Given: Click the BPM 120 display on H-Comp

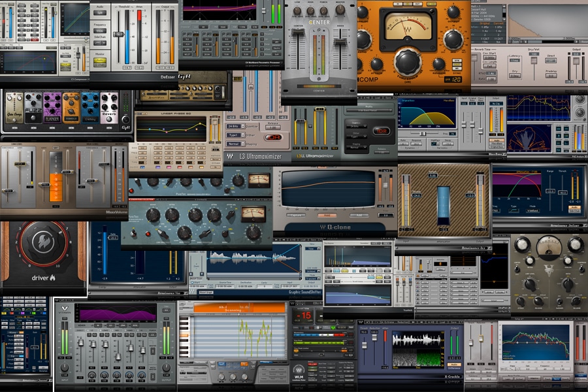Looking at the screenshot, I should pos(453,80).
